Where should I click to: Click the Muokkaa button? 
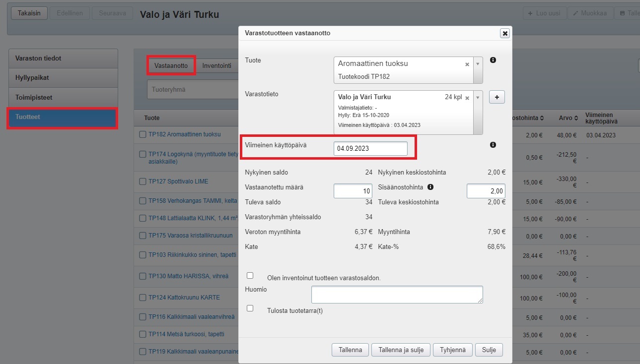[590, 13]
